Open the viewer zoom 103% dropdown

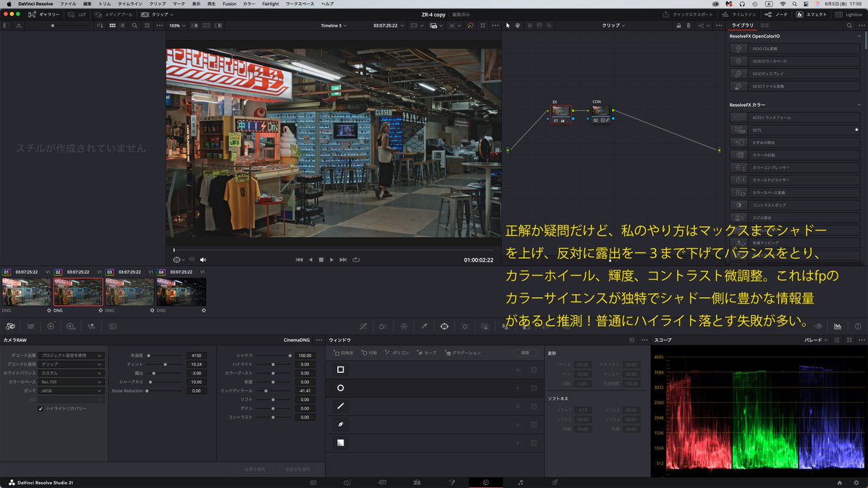[x=177, y=25]
